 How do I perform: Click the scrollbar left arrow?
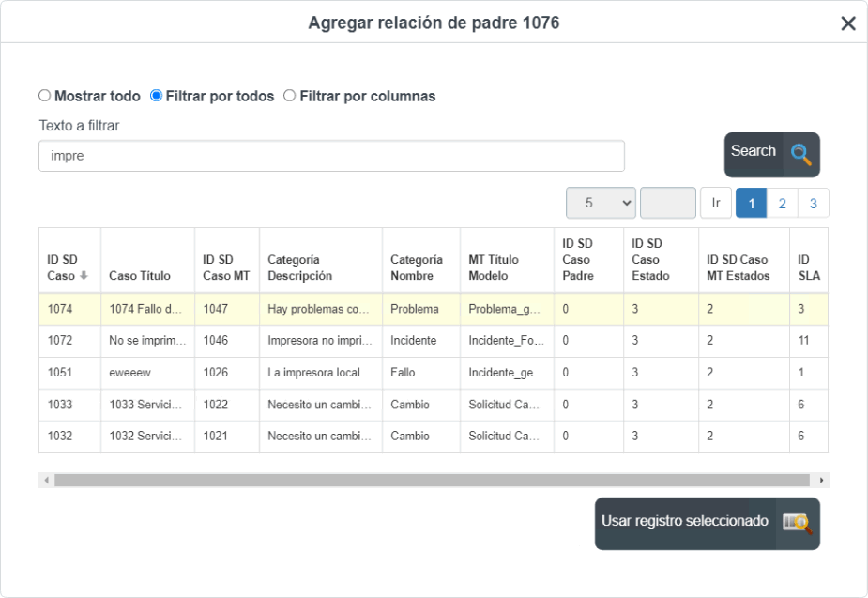coord(47,480)
